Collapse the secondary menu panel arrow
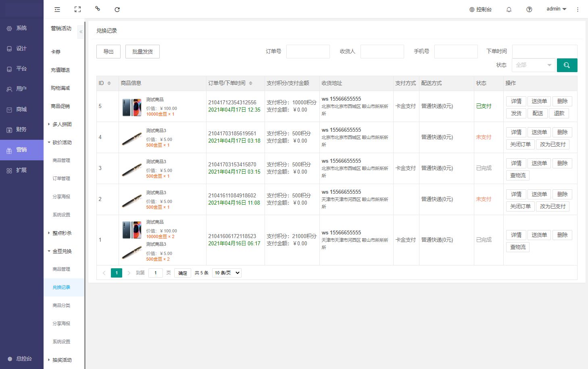The image size is (588, 369). (81, 32)
